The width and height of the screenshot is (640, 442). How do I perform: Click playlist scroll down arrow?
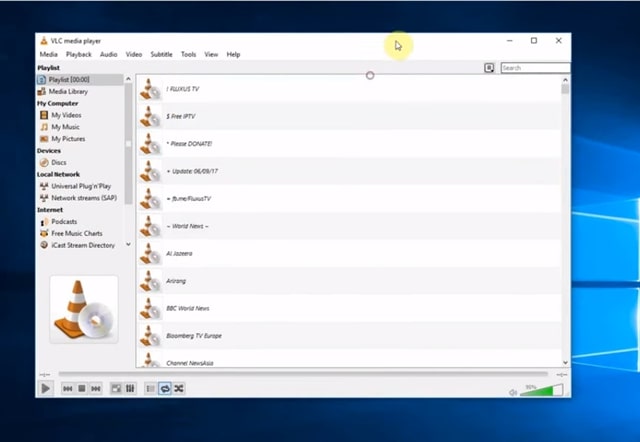pos(565,362)
